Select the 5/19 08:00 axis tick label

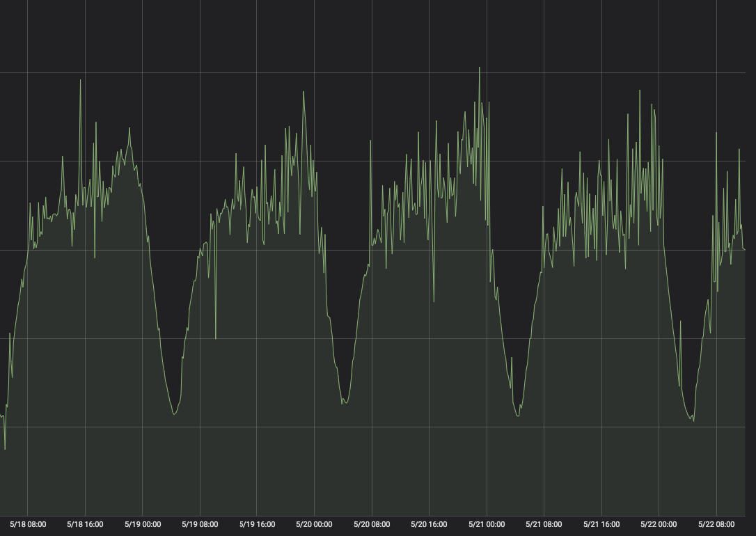200,524
